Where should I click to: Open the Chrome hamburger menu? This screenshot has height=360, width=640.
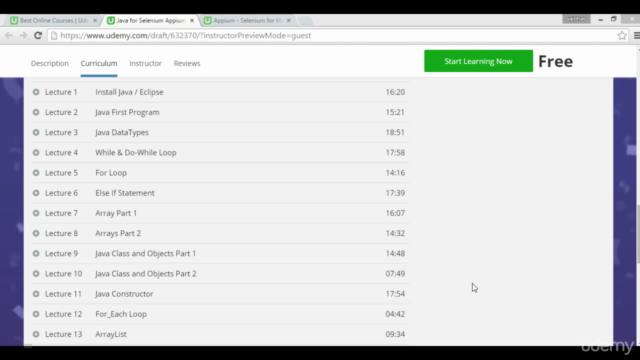point(636,36)
